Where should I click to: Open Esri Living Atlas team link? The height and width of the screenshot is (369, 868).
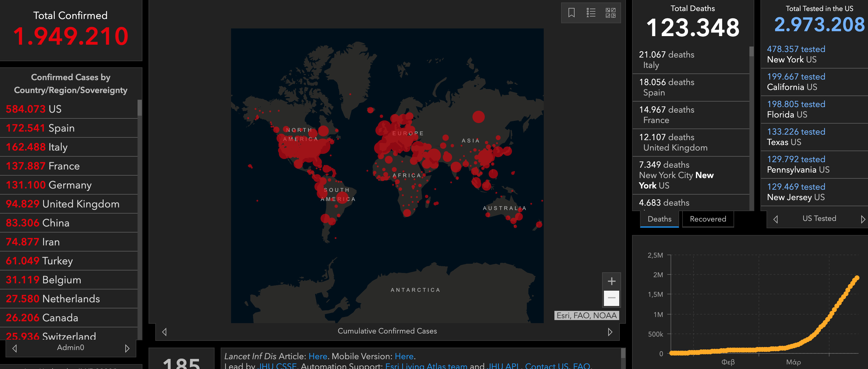click(x=426, y=366)
